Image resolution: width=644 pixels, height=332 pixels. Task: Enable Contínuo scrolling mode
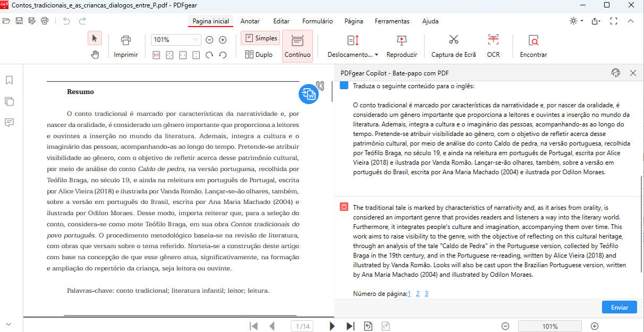click(x=297, y=45)
